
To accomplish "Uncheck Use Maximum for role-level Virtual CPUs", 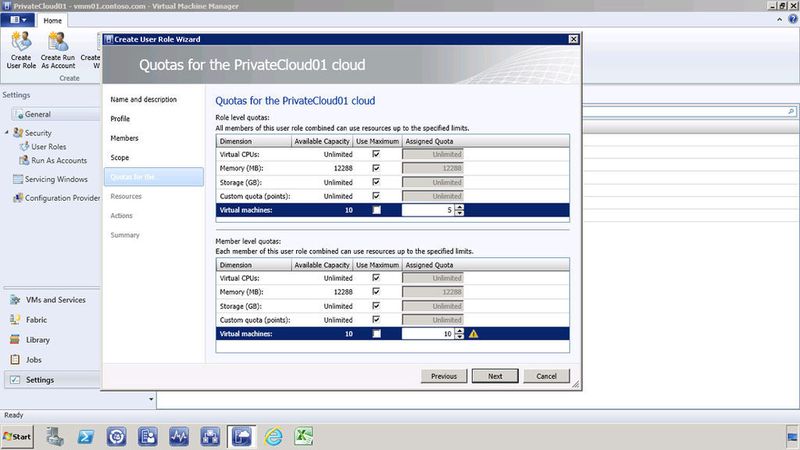I will [x=376, y=154].
